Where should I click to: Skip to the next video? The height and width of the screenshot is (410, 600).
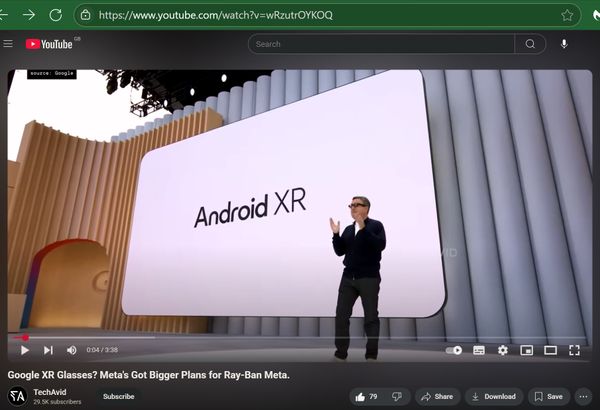tap(48, 350)
